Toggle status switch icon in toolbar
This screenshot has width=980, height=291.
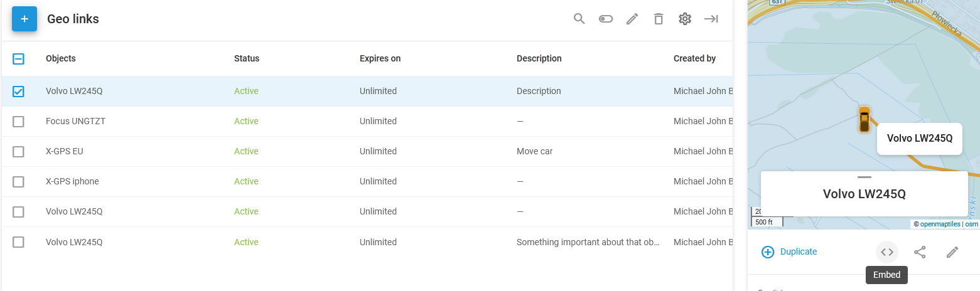[606, 19]
